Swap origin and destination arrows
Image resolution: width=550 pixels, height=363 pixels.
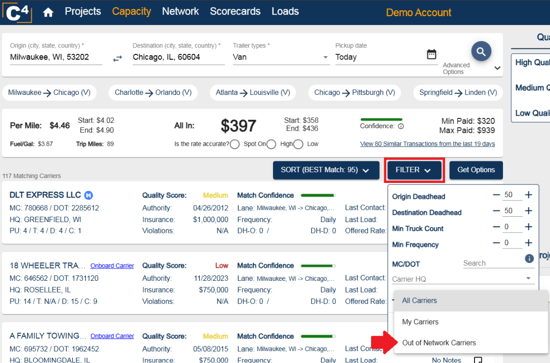click(118, 59)
